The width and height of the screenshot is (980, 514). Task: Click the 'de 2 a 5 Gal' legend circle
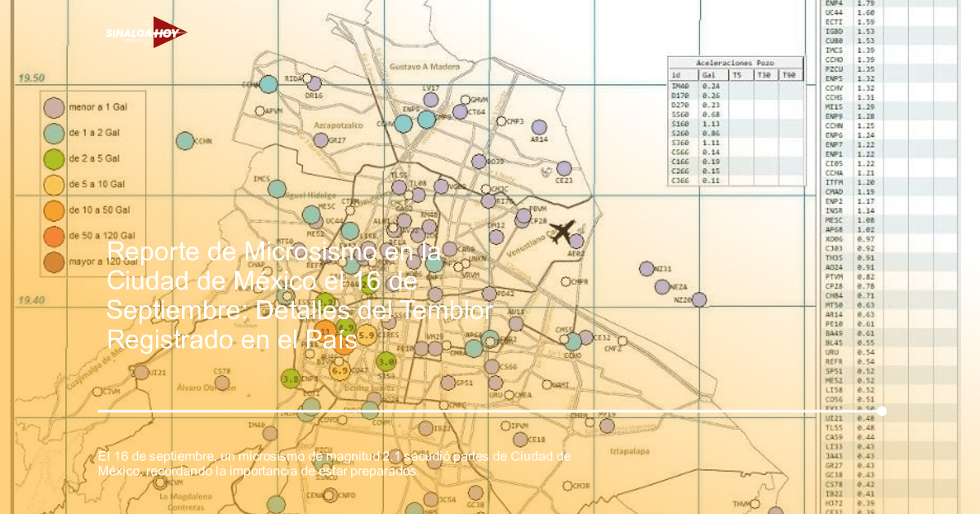pyautogui.click(x=54, y=158)
